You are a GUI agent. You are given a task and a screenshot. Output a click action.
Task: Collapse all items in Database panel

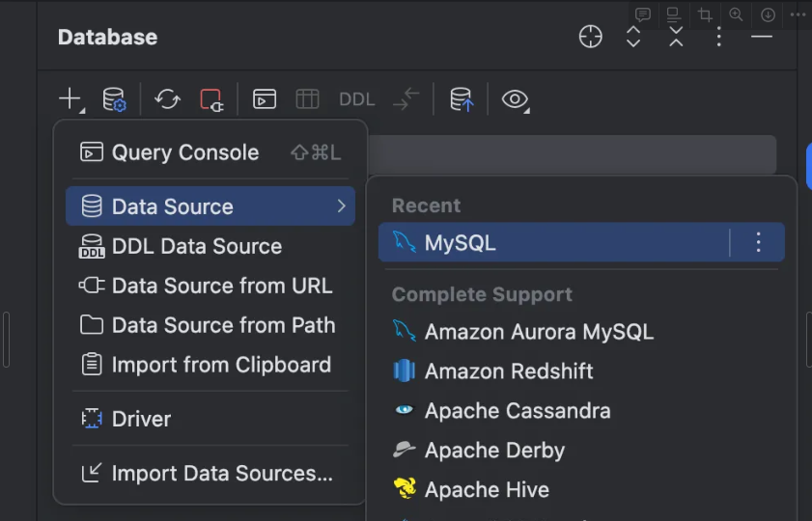coord(676,38)
